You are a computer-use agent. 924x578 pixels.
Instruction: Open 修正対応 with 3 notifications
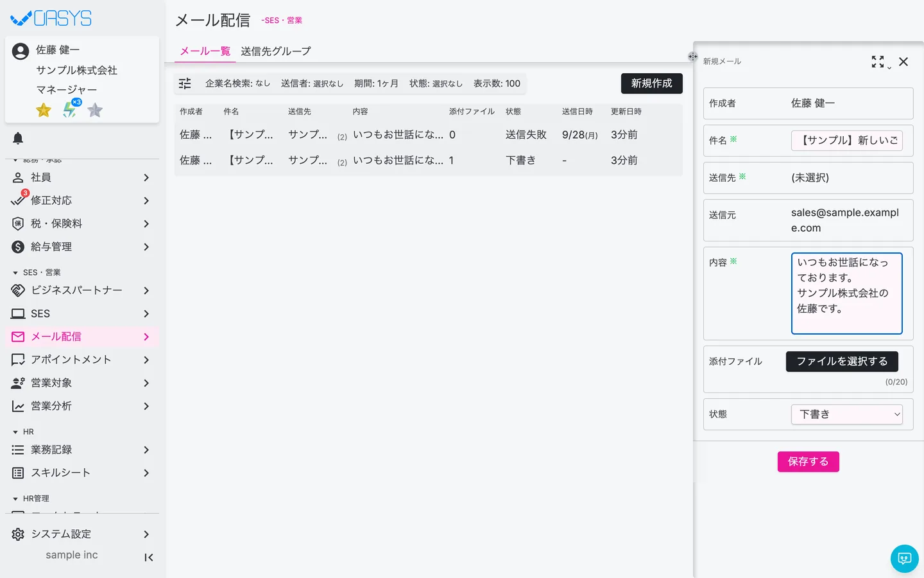tap(82, 200)
